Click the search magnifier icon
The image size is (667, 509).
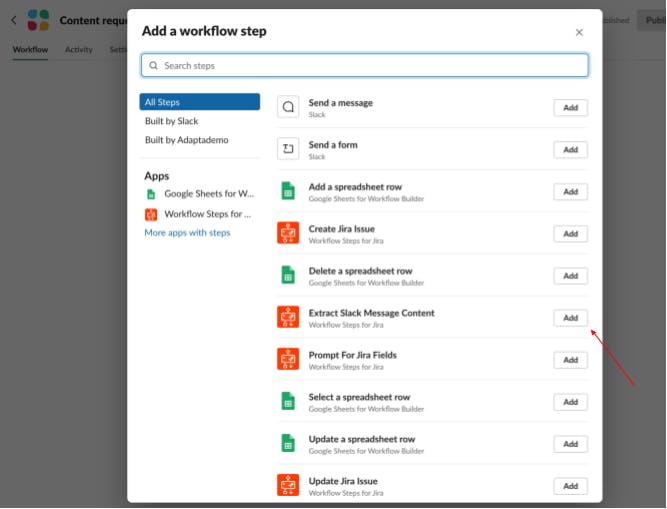(154, 65)
